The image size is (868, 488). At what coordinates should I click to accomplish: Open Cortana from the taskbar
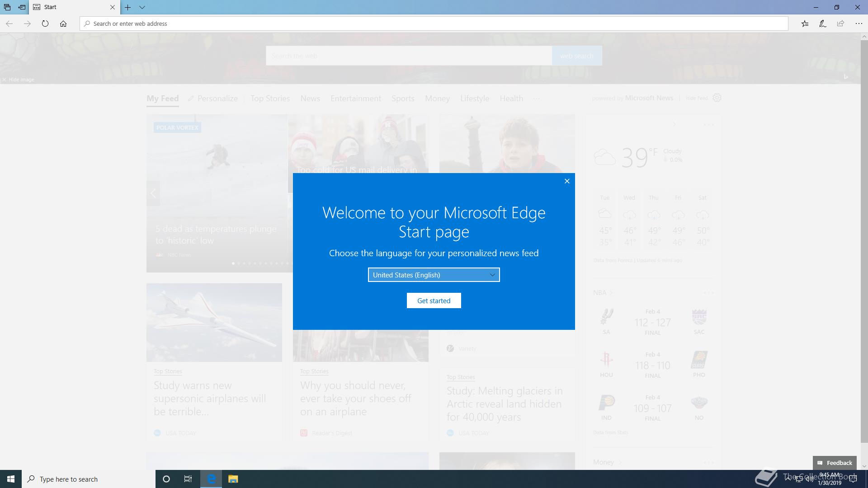tap(166, 479)
